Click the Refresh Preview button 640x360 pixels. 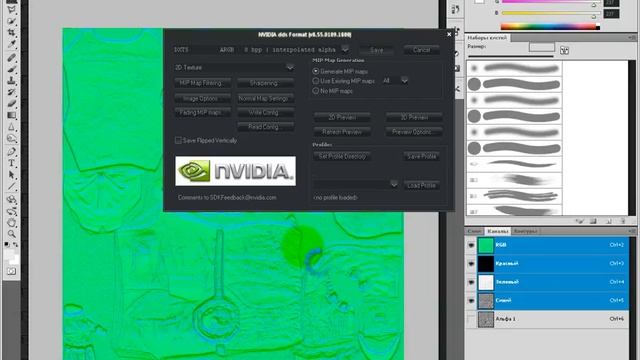pos(342,132)
